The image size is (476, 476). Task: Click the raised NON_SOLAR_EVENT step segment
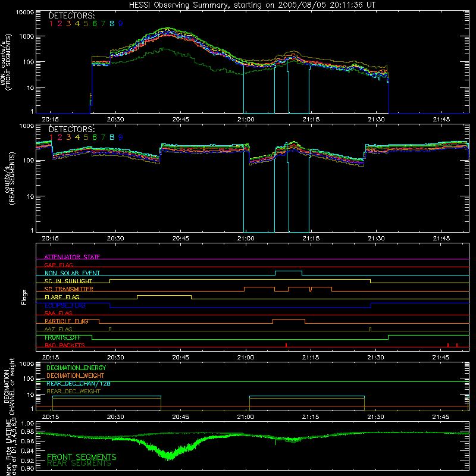click(289, 271)
